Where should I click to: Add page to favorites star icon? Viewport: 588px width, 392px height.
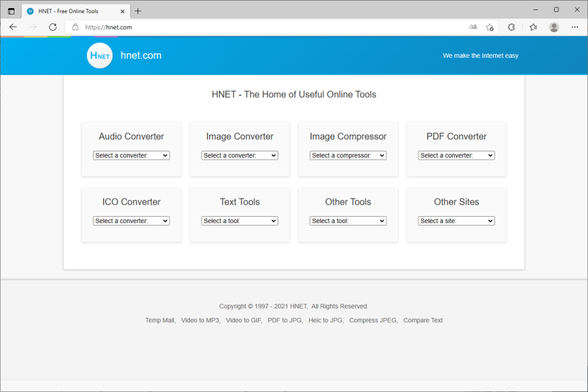click(x=490, y=27)
